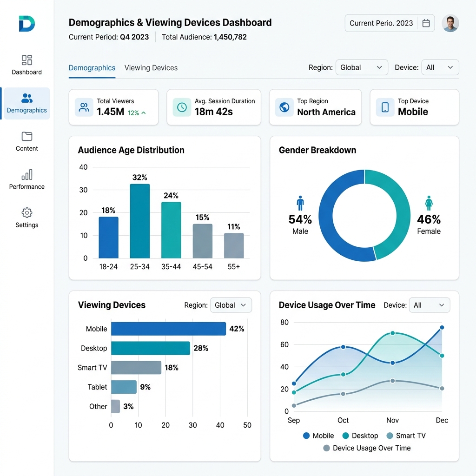The width and height of the screenshot is (476, 476).
Task: Click the Smart TV 18% horizontal bar
Action: (x=136, y=368)
